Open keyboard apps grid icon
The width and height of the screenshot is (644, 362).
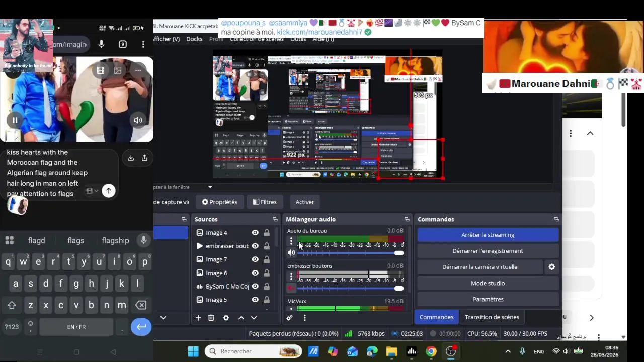coord(9,240)
